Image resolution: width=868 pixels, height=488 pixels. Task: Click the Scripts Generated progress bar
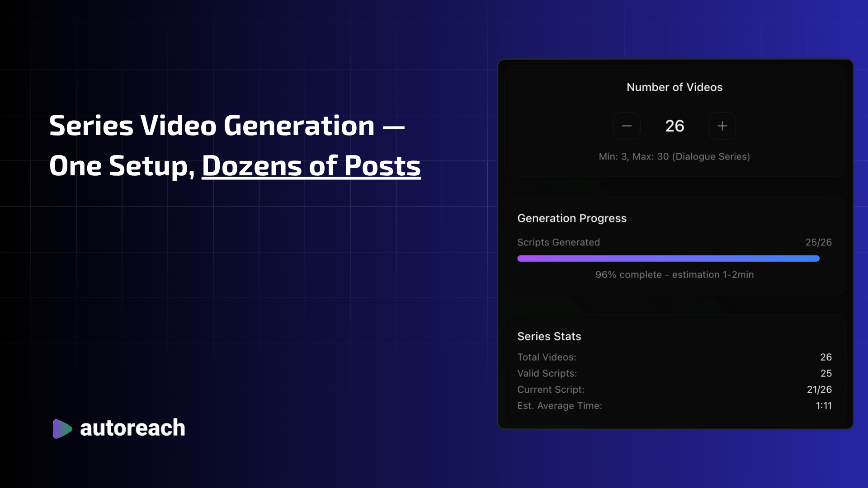[668, 258]
